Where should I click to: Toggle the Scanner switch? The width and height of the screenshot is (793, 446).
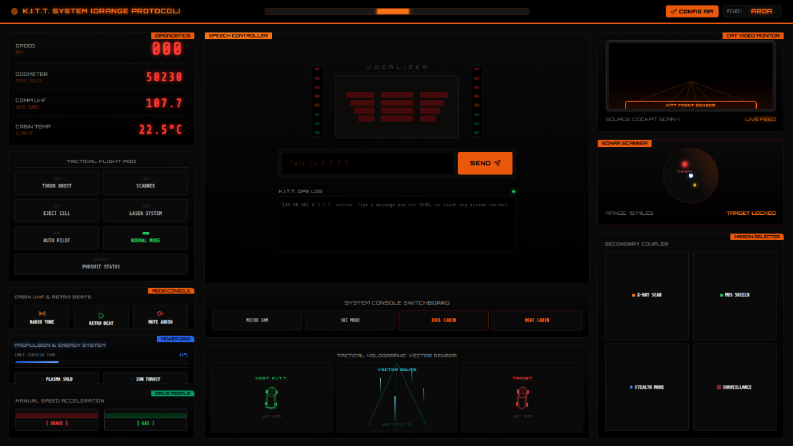145,183
